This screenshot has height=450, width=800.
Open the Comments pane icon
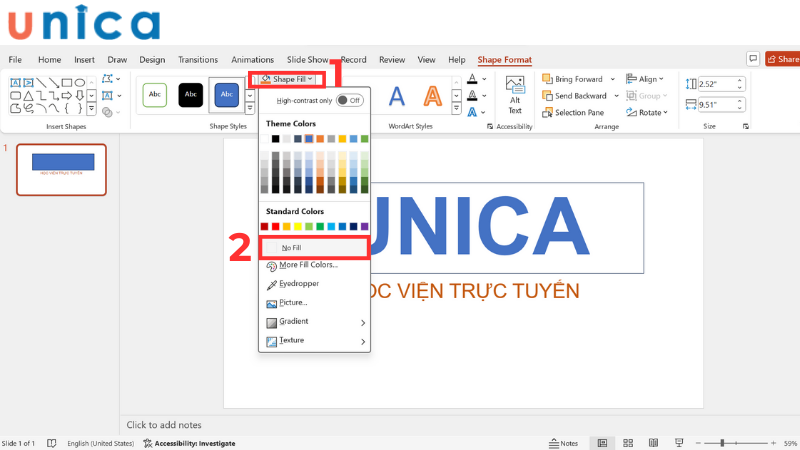click(753, 59)
